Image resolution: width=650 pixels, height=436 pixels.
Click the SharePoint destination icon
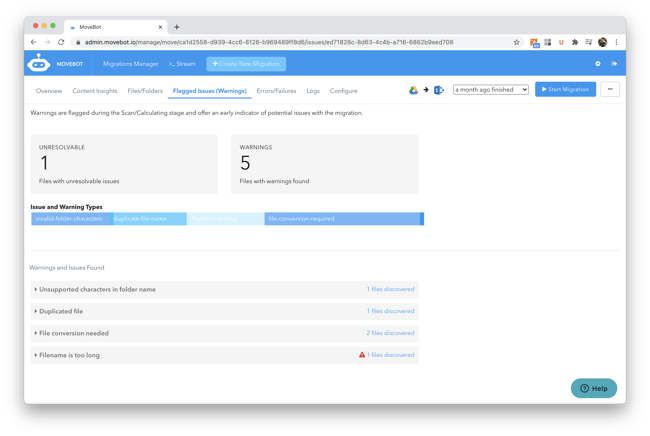(439, 90)
